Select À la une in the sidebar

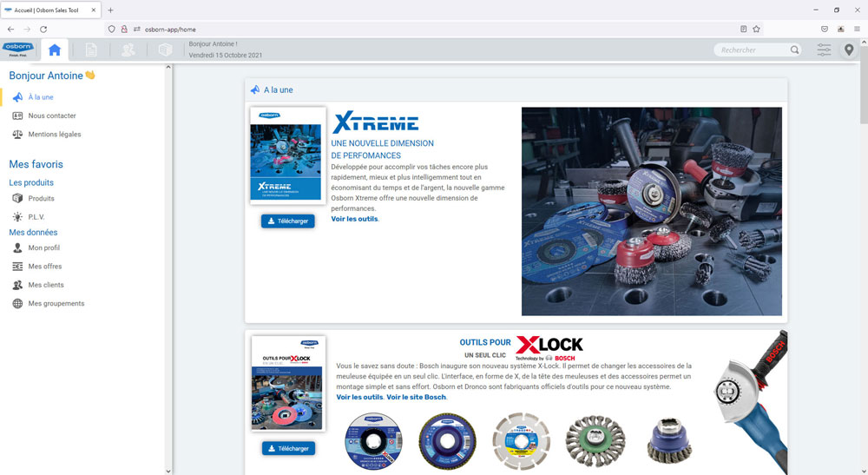click(x=41, y=97)
